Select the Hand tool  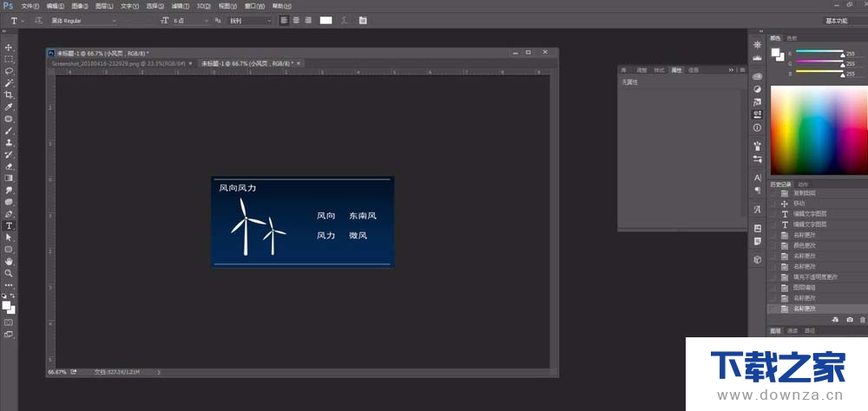(x=9, y=262)
